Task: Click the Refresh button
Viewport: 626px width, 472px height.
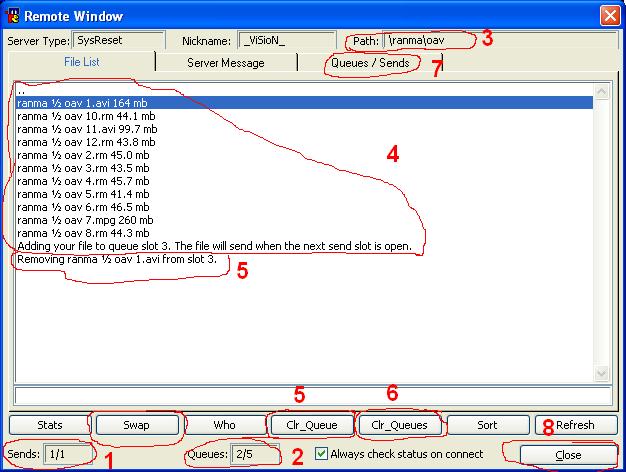Action: [576, 425]
